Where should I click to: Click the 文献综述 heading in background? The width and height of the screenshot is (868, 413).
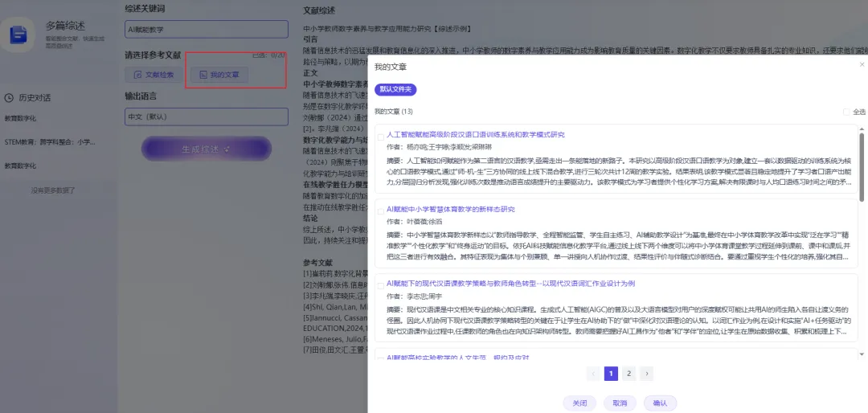[x=319, y=10]
